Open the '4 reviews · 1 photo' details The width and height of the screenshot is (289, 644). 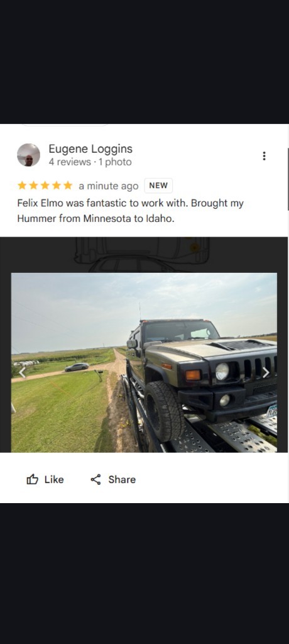pyautogui.click(x=90, y=162)
